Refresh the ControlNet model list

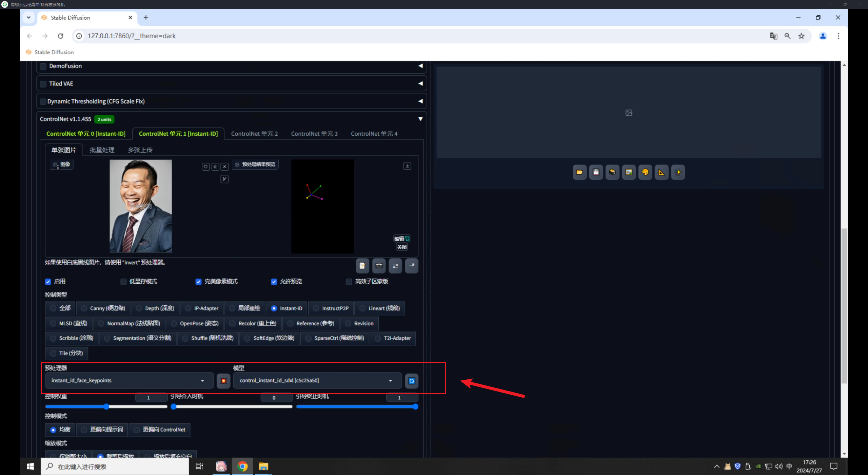tap(412, 381)
